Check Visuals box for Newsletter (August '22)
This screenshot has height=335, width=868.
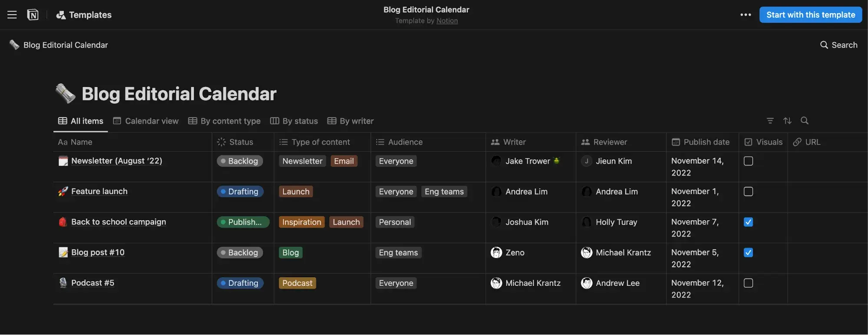point(748,161)
